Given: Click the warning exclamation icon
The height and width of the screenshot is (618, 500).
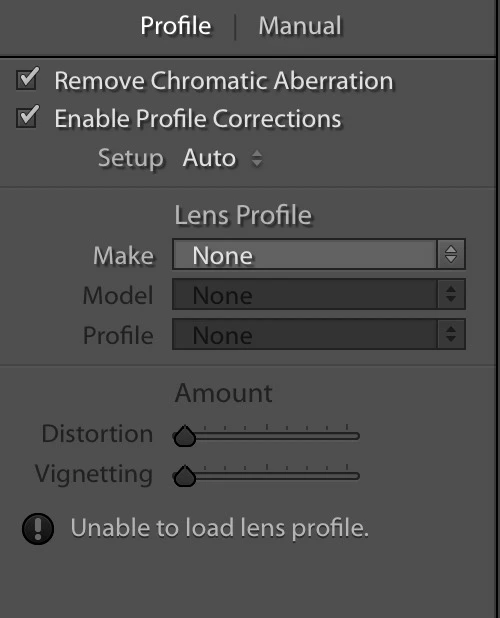Looking at the screenshot, I should [x=38, y=529].
